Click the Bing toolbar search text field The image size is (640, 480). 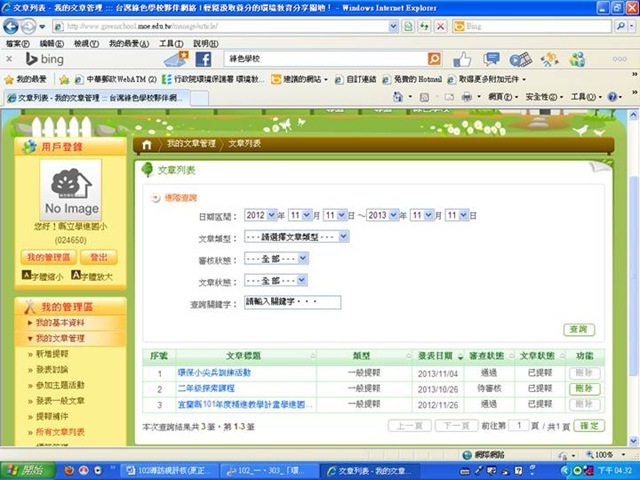[325, 59]
